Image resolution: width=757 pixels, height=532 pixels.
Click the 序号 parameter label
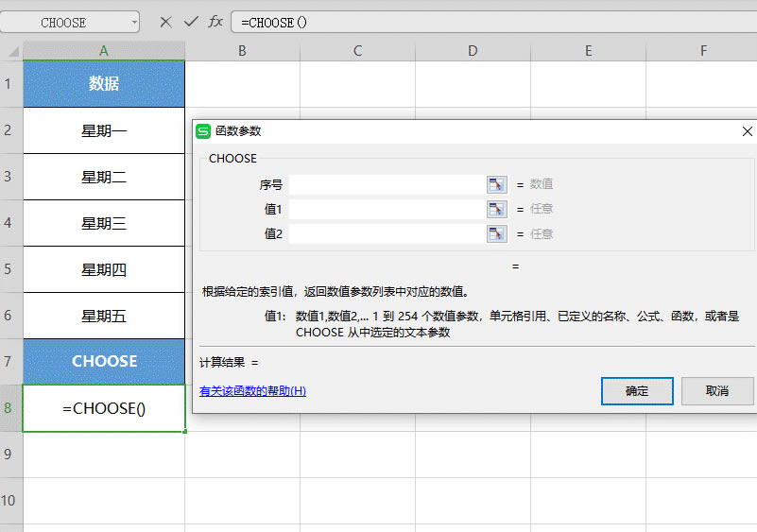(271, 184)
